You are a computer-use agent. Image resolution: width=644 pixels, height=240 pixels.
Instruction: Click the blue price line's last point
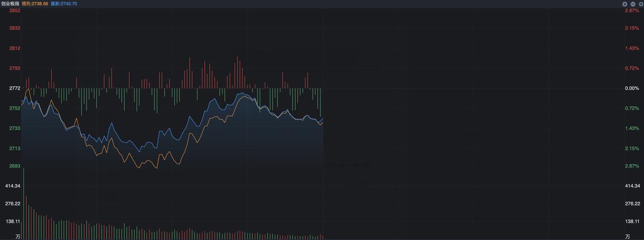323,118
